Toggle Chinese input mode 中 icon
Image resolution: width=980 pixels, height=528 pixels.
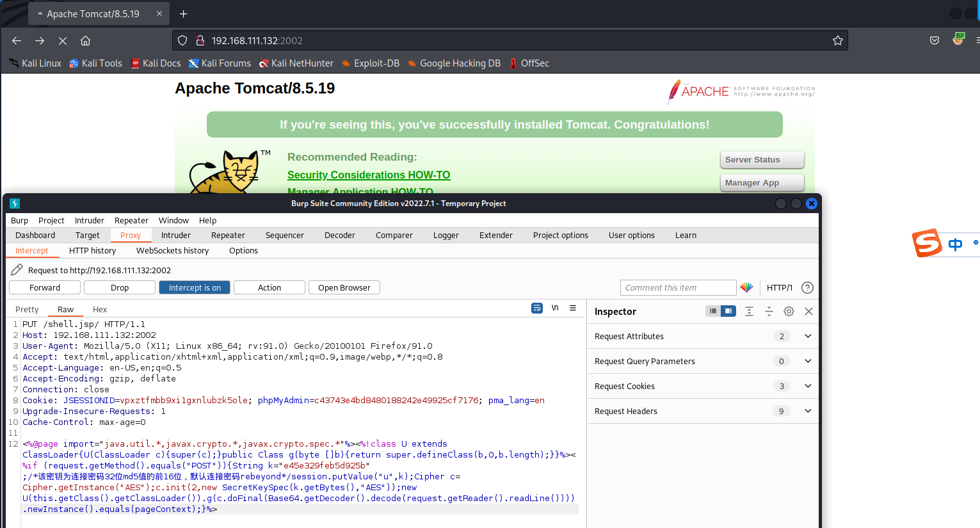point(955,244)
